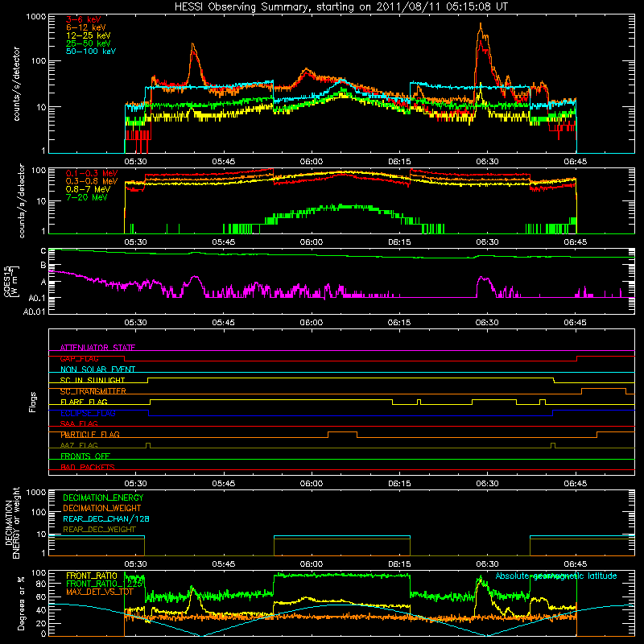Select the NON_SOLAR_EVENT flag label

tap(97, 369)
